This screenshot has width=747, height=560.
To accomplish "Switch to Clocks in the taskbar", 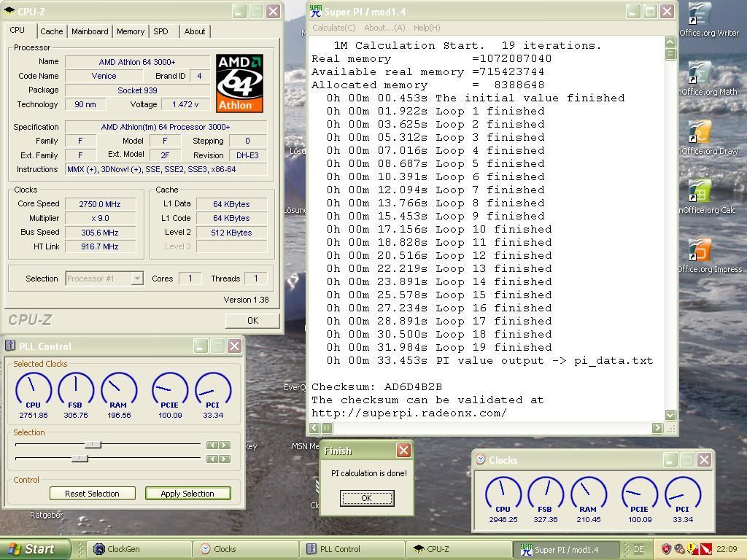I will tap(245, 549).
